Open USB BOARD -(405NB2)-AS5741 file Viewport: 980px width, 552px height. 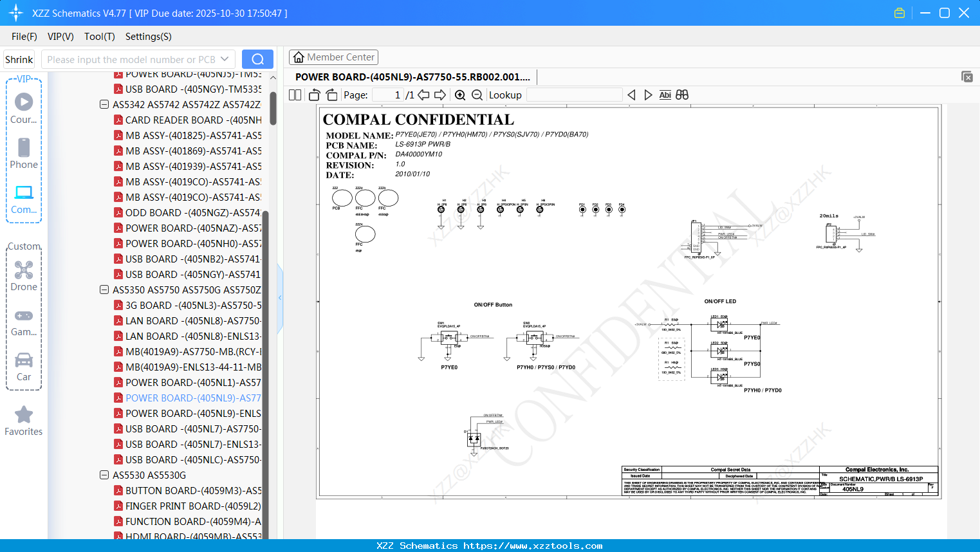coord(187,259)
